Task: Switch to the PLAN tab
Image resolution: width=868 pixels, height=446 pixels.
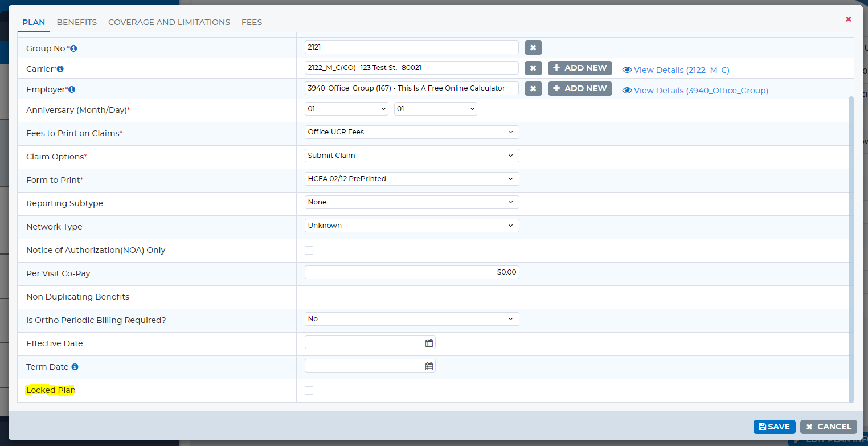Action: click(x=34, y=22)
